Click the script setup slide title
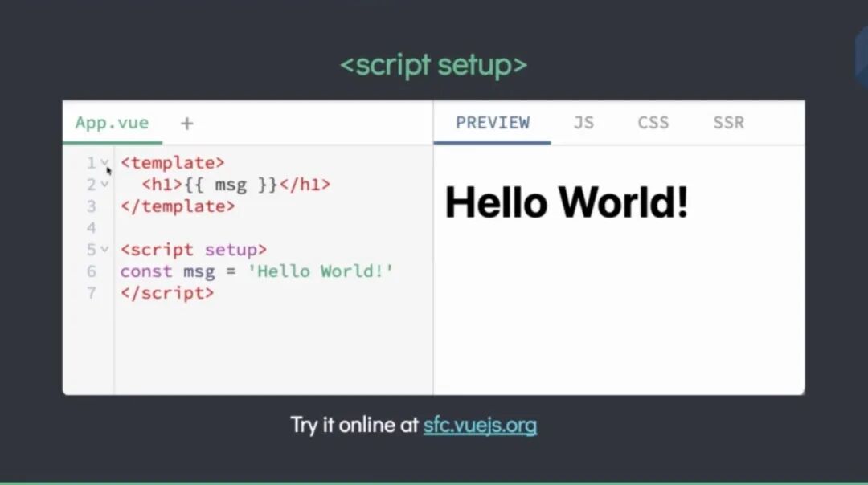The image size is (868, 485). (x=434, y=64)
